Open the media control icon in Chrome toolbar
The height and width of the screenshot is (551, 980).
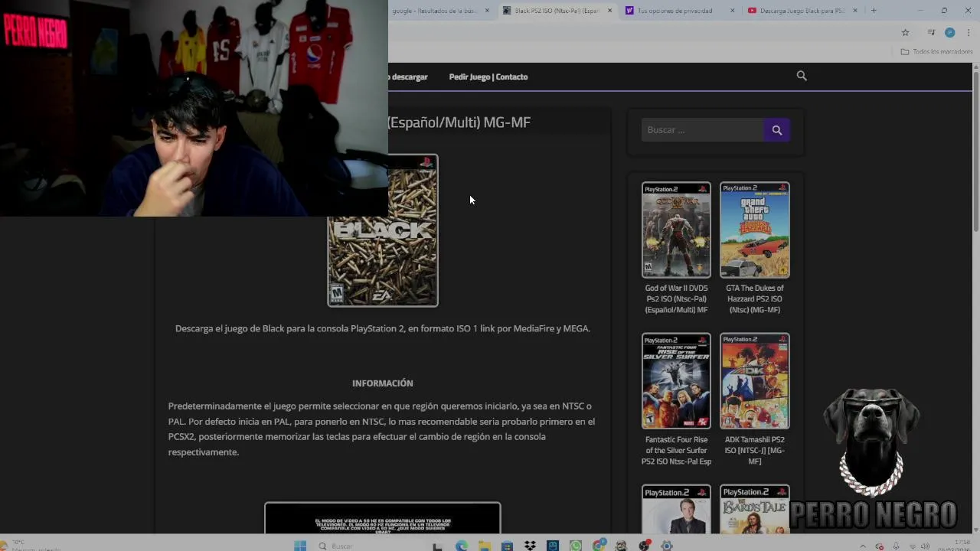coord(931,32)
